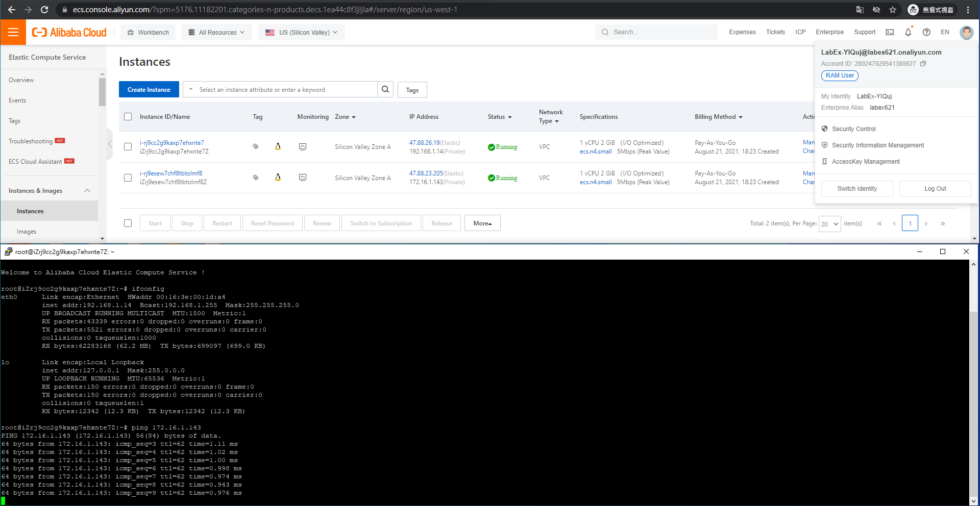
Task: Open the notifications bell icon
Action: [908, 32]
